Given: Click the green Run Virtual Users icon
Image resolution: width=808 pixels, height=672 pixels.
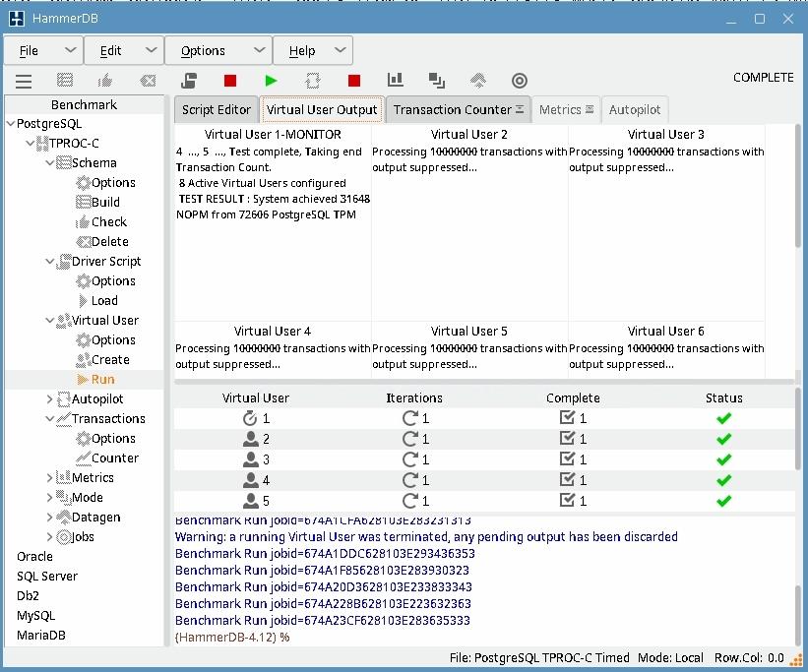Looking at the screenshot, I should click(272, 81).
